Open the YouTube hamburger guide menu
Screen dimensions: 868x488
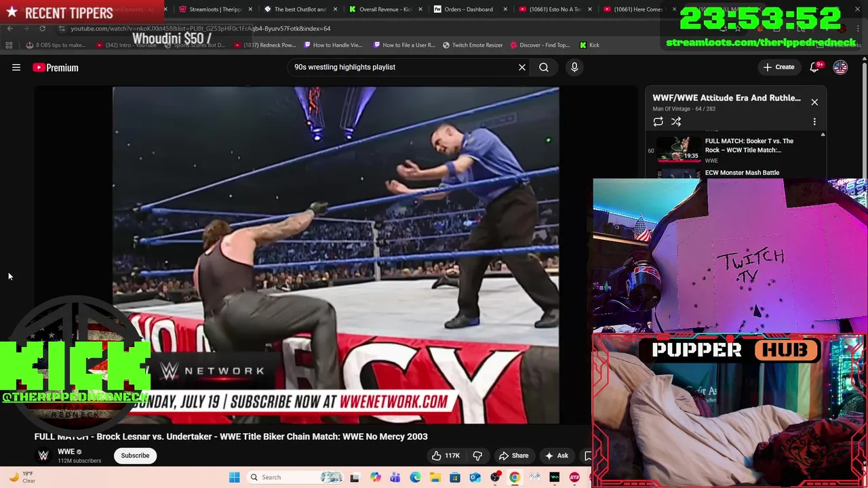point(16,67)
